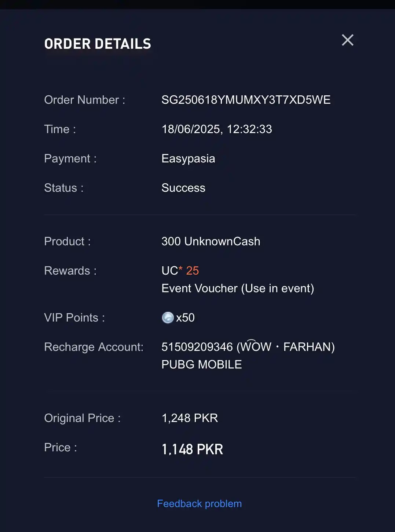Click the Success status text
The height and width of the screenshot is (532, 395).
[183, 188]
